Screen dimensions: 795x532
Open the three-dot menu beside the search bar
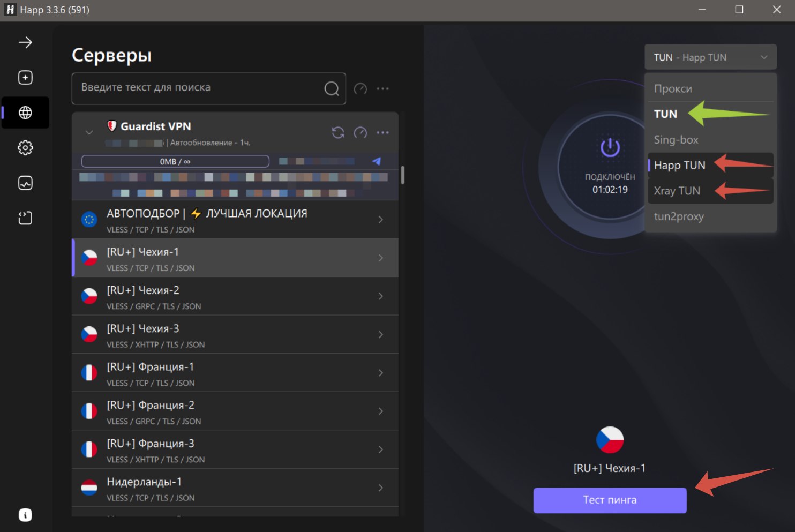(382, 89)
